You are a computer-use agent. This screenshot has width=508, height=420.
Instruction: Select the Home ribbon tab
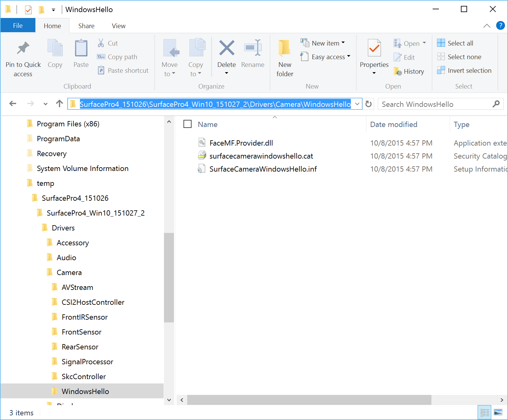pos(52,26)
